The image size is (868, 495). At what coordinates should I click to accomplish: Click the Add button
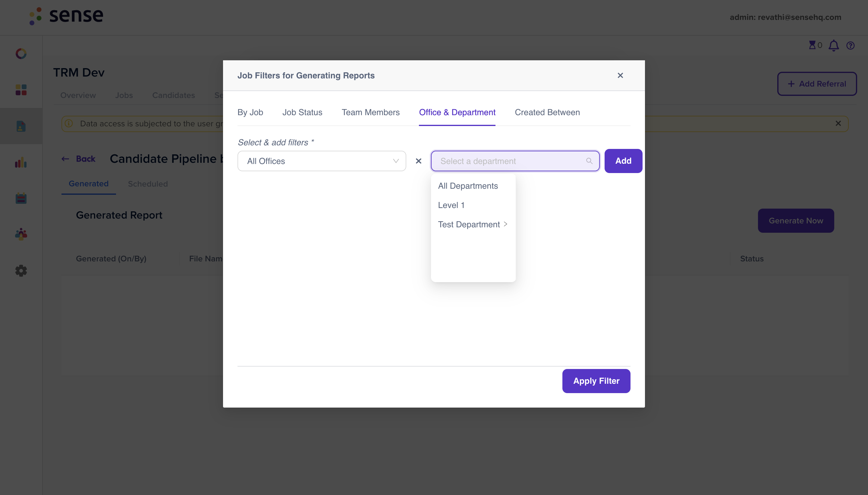pyautogui.click(x=623, y=161)
